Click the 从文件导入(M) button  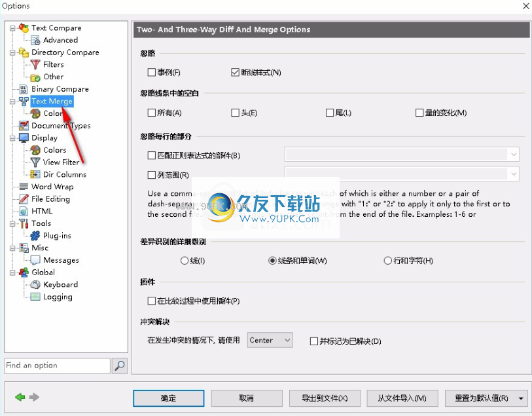point(402,398)
